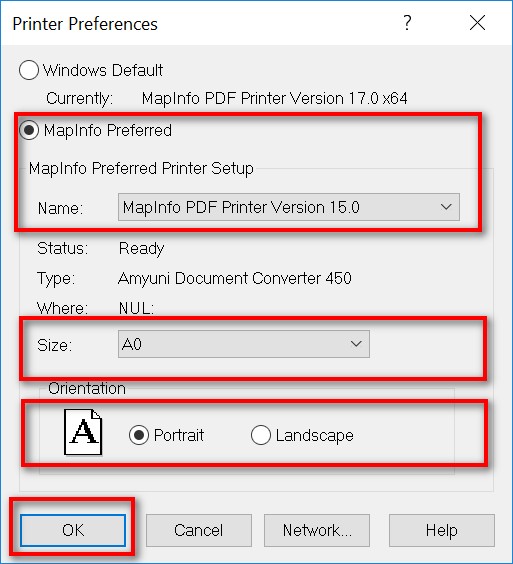Click the Help button

coord(442,530)
